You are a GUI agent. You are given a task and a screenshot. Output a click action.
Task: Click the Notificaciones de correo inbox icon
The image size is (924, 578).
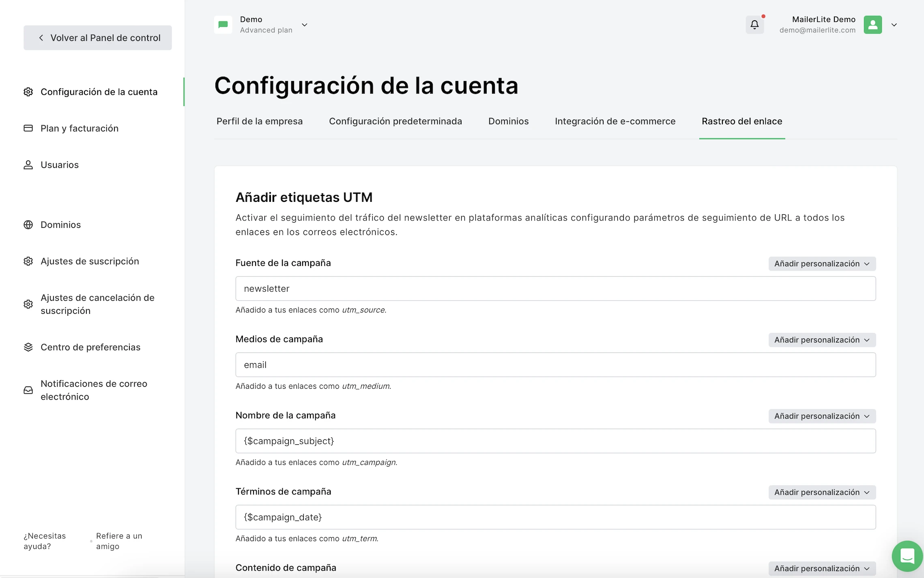pos(28,390)
